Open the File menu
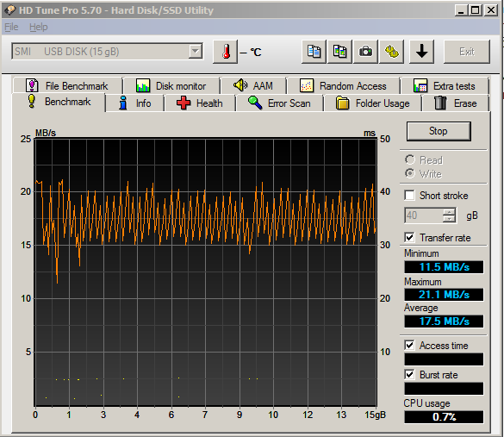 tap(11, 27)
